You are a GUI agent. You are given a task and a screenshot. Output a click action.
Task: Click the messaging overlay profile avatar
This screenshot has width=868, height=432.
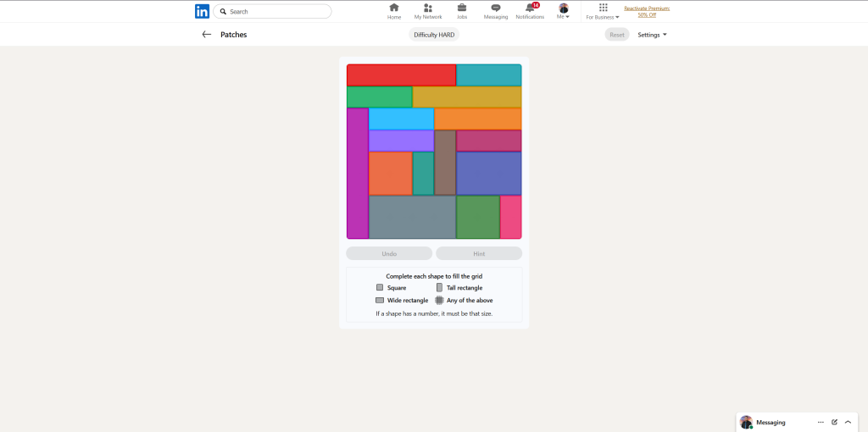click(x=746, y=422)
